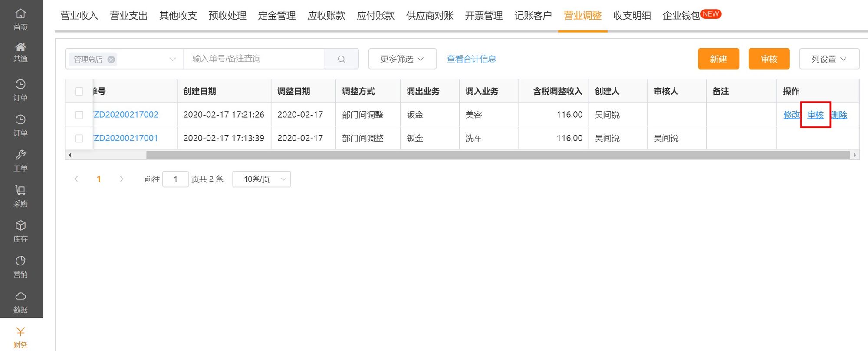Open the 列设置 column settings dropdown

[x=829, y=59]
